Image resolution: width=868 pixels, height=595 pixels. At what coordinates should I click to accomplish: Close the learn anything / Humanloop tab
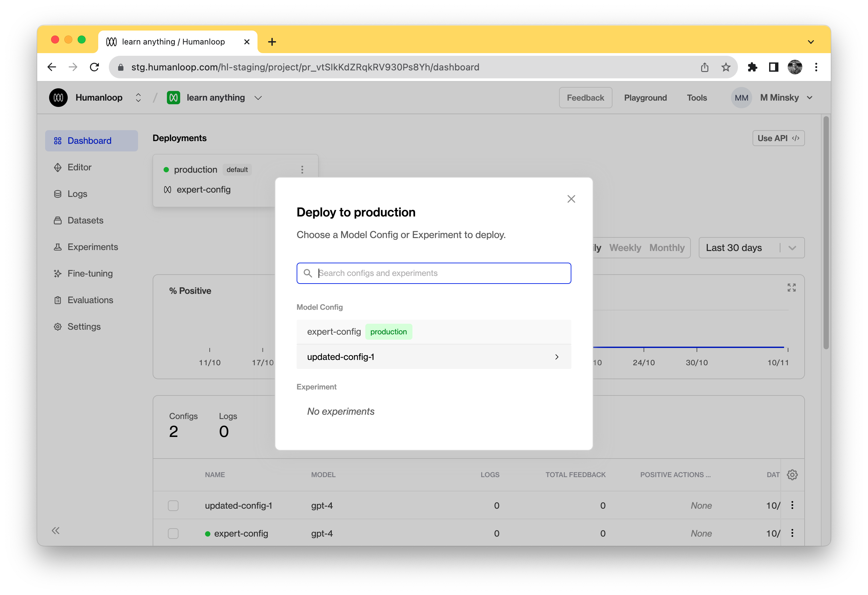point(247,42)
